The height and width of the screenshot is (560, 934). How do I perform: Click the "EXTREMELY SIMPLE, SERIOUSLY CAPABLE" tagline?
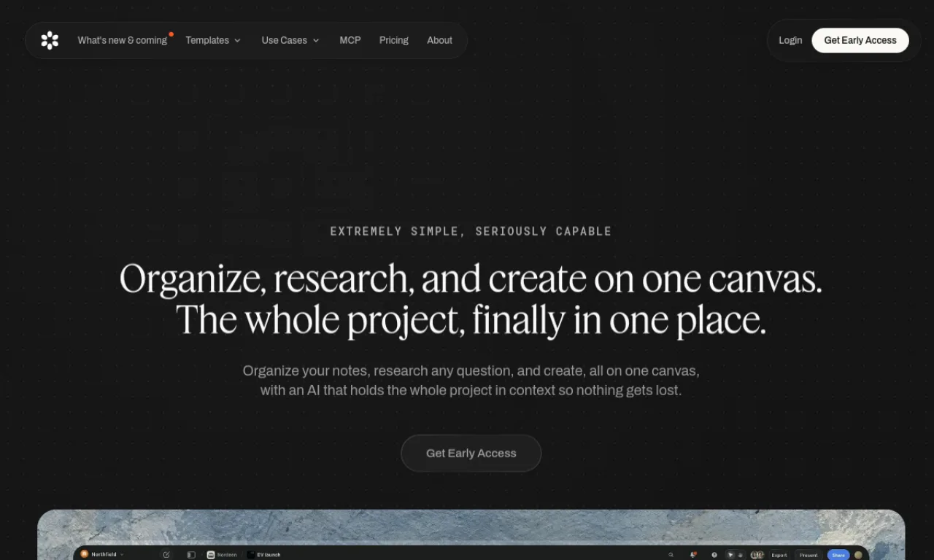click(471, 231)
